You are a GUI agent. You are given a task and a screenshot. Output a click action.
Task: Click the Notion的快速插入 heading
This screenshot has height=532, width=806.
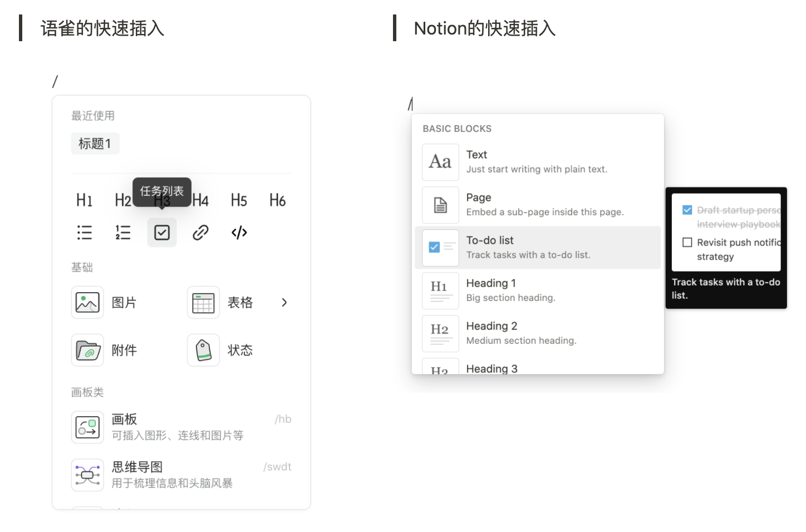pos(485,28)
